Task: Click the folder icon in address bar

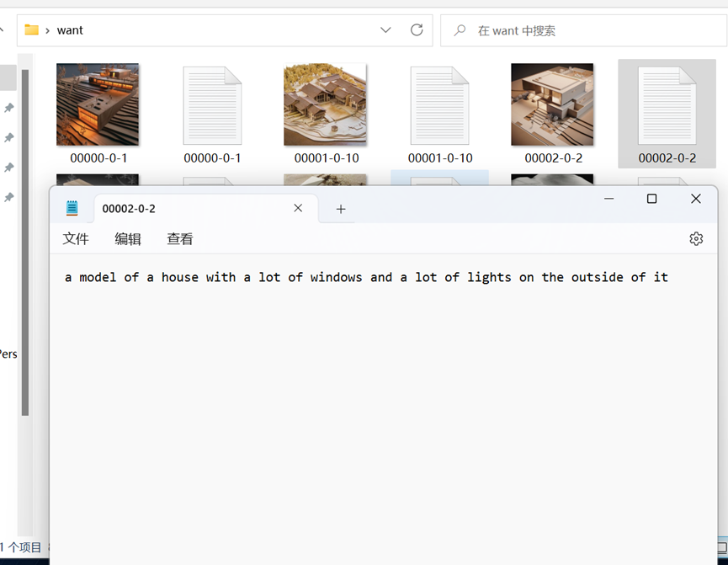Action: click(x=32, y=29)
